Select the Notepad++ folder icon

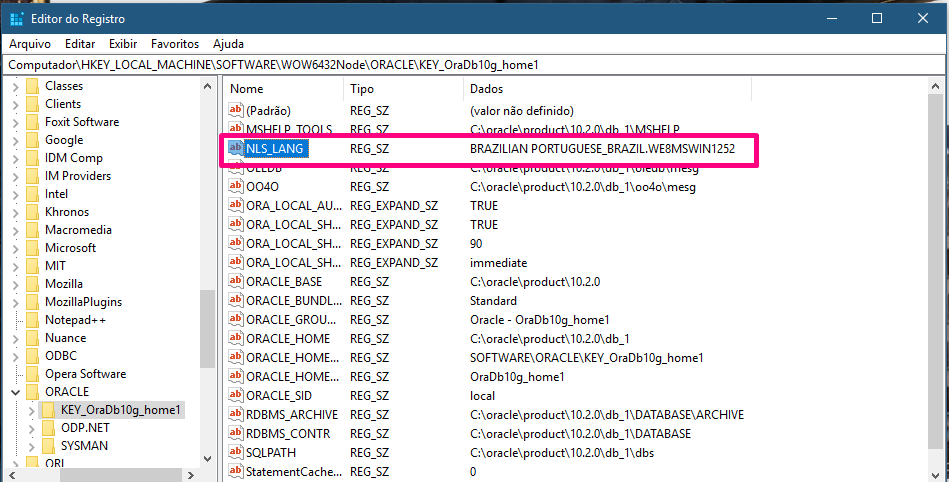click(x=33, y=320)
